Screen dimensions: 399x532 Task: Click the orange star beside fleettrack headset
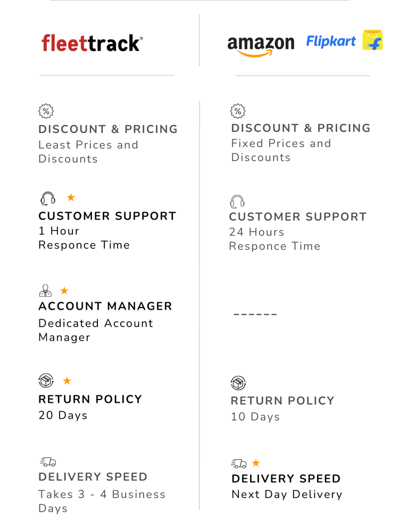coord(71,198)
